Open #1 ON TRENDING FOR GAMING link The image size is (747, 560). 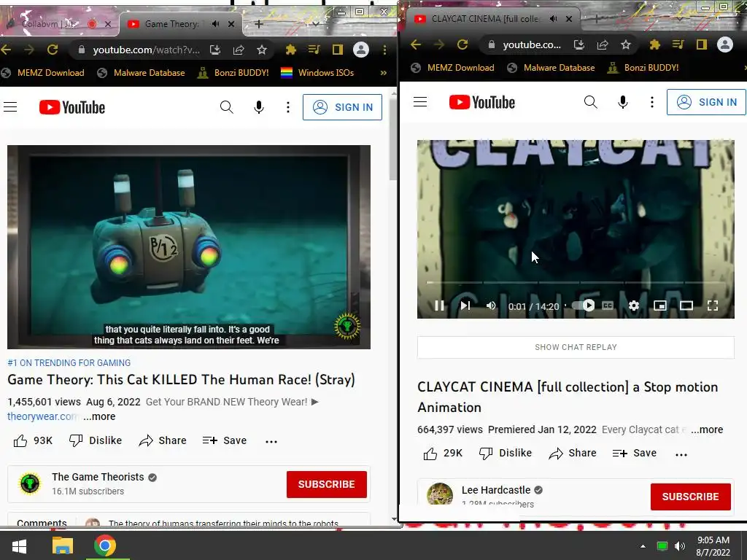tap(69, 363)
